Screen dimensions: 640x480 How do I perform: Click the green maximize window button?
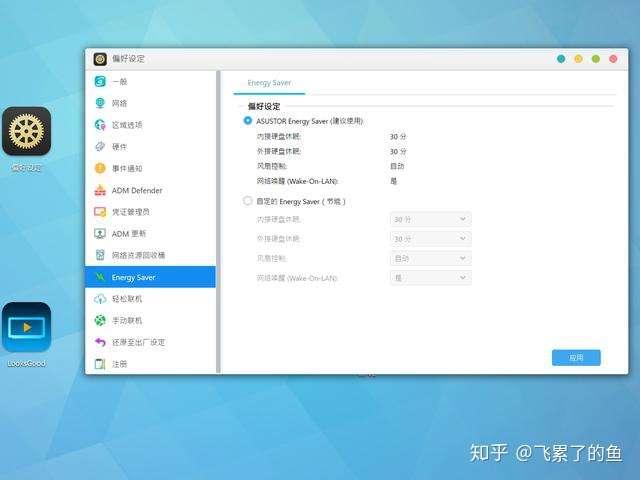click(x=596, y=59)
